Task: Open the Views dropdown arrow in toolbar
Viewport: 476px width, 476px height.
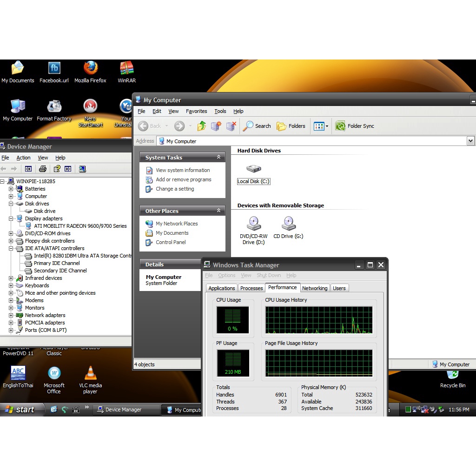Action: [x=327, y=126]
